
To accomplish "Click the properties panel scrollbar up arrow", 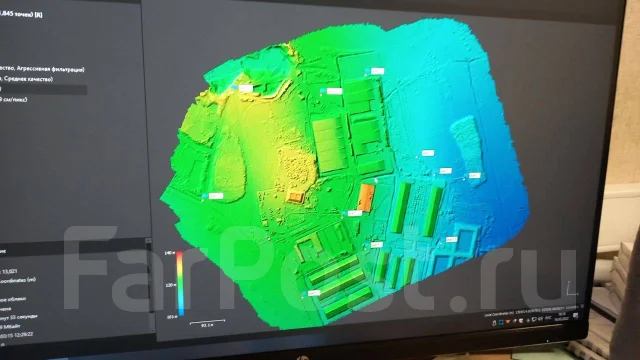I will [149, 241].
